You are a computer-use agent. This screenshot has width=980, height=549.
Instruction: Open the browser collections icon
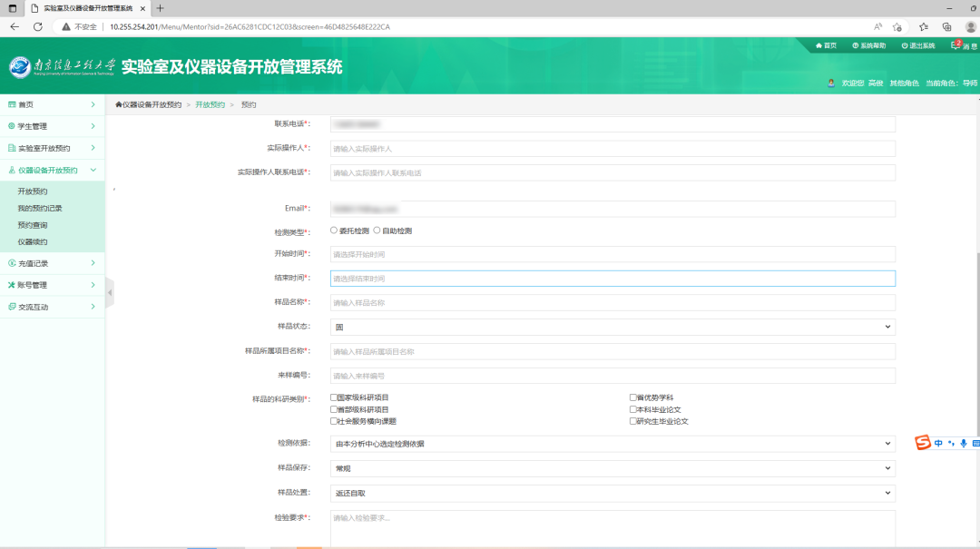pyautogui.click(x=946, y=26)
